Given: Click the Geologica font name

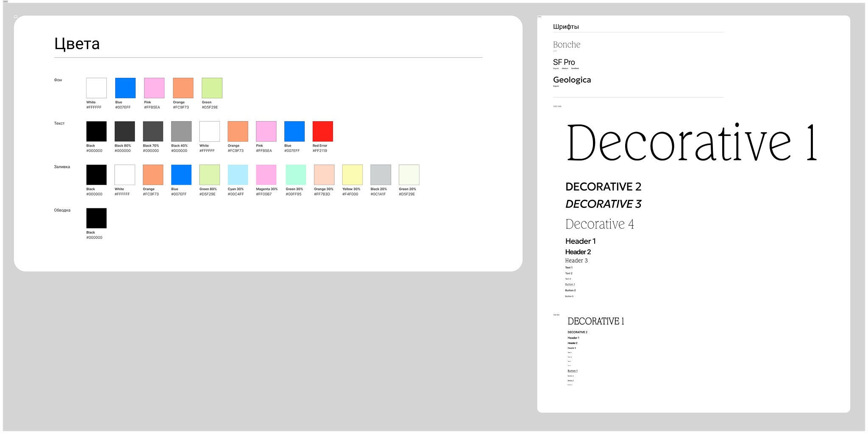Looking at the screenshot, I should click(572, 80).
